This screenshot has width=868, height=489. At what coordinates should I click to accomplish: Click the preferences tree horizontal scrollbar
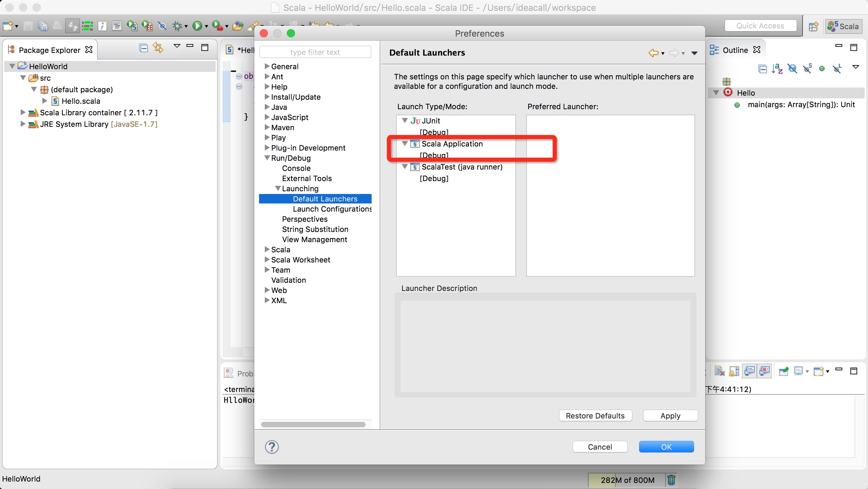click(x=313, y=425)
